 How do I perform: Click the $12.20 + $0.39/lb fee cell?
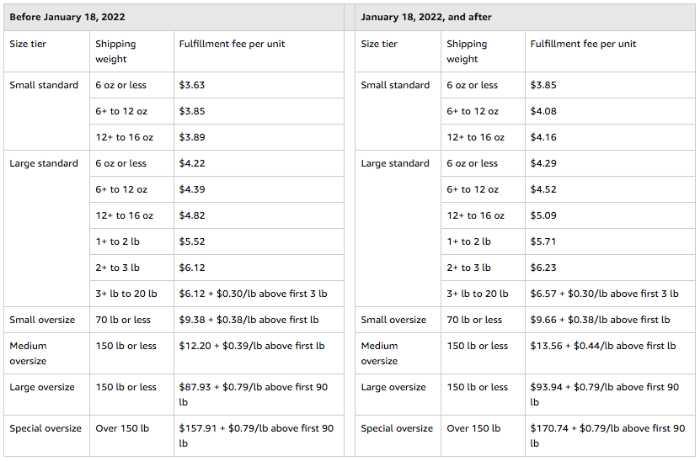(x=252, y=346)
